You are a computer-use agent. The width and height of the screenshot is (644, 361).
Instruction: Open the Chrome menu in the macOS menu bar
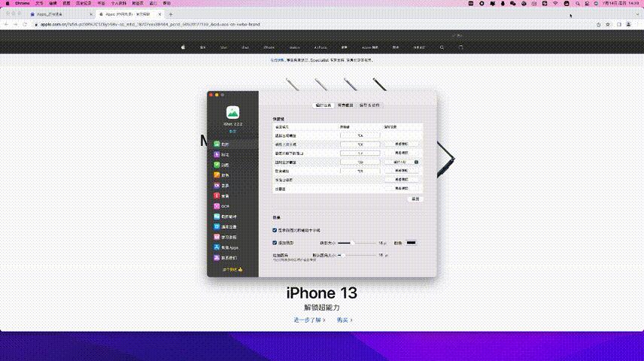click(22, 3)
